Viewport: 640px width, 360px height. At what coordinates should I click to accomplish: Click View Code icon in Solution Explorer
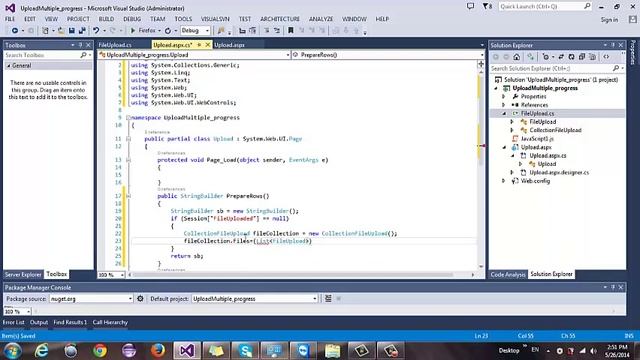point(607,57)
